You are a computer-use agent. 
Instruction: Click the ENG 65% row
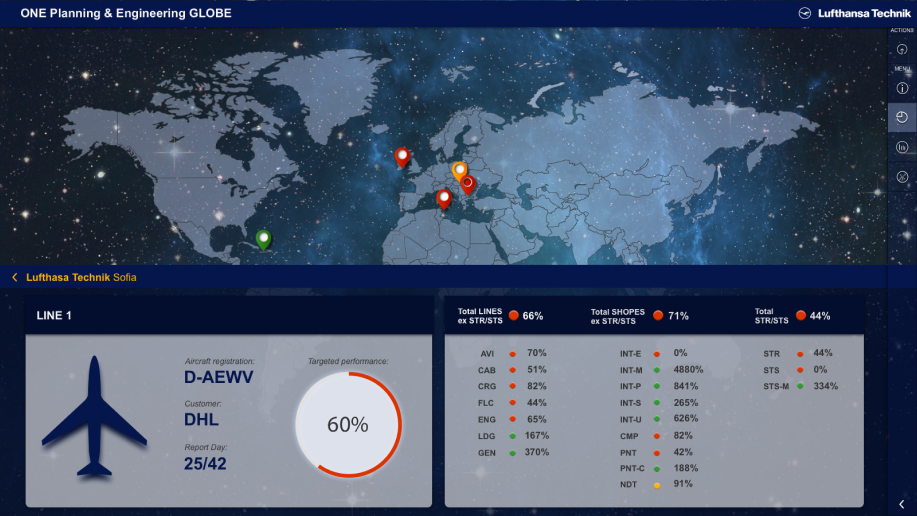click(x=512, y=419)
